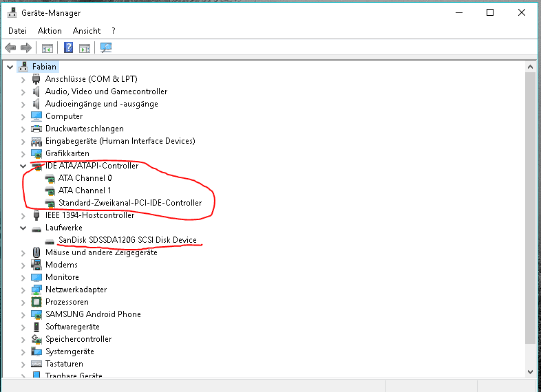The width and height of the screenshot is (541, 392).
Task: Select the ATA Channel 0 entry text
Action: click(x=85, y=178)
